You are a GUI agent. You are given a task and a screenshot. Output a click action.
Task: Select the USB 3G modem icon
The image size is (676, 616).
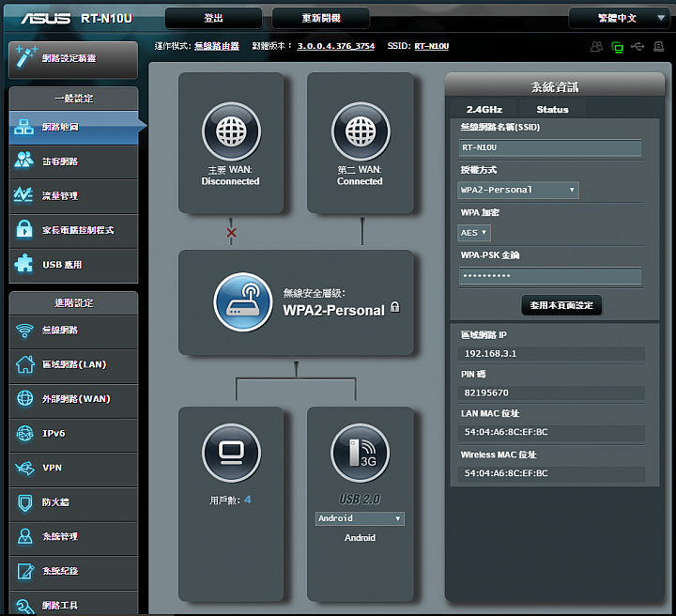(360, 453)
